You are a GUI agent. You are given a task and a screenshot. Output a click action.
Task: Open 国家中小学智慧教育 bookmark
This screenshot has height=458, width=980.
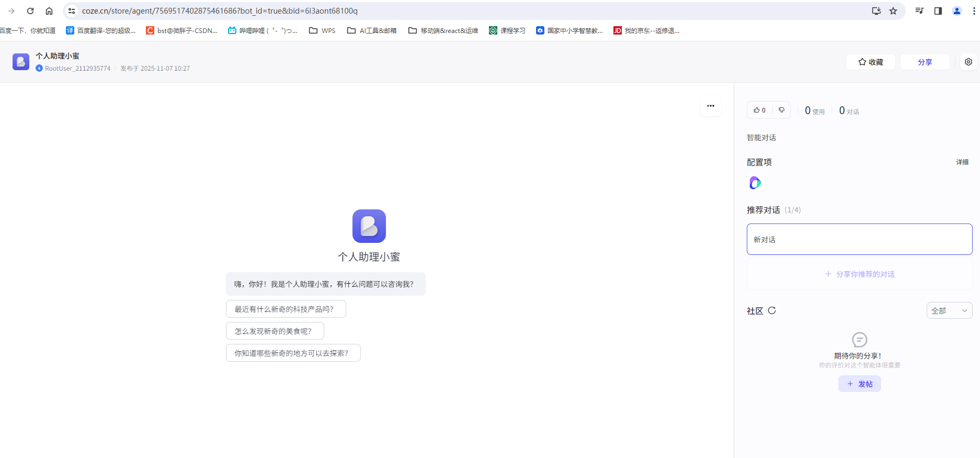(569, 30)
